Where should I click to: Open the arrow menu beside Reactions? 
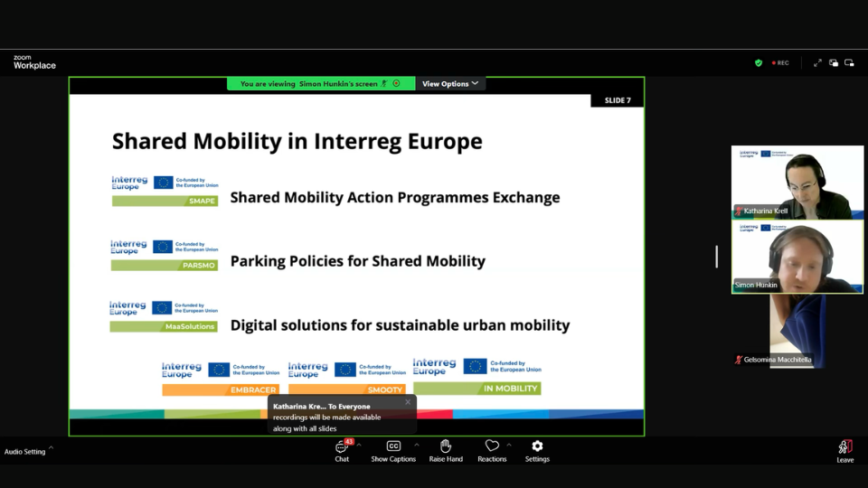[x=509, y=445]
